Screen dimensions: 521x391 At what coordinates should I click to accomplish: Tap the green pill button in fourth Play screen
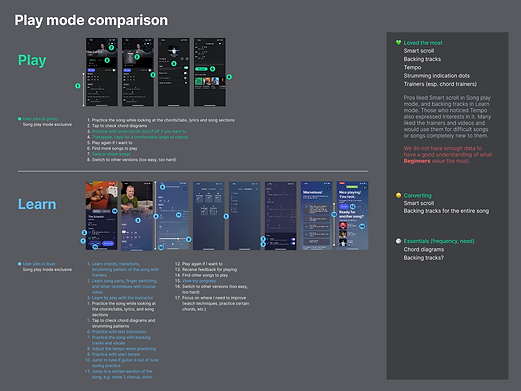[x=201, y=69]
